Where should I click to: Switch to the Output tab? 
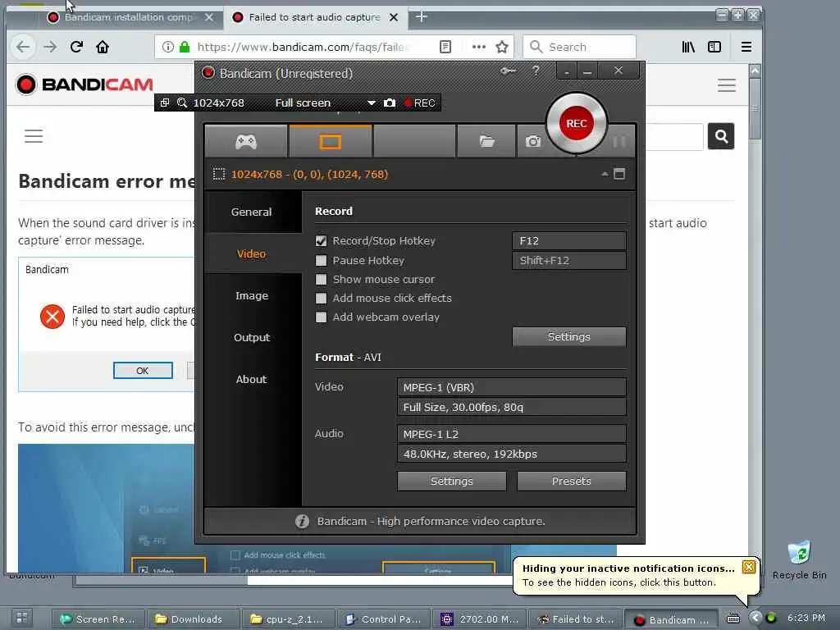(251, 337)
